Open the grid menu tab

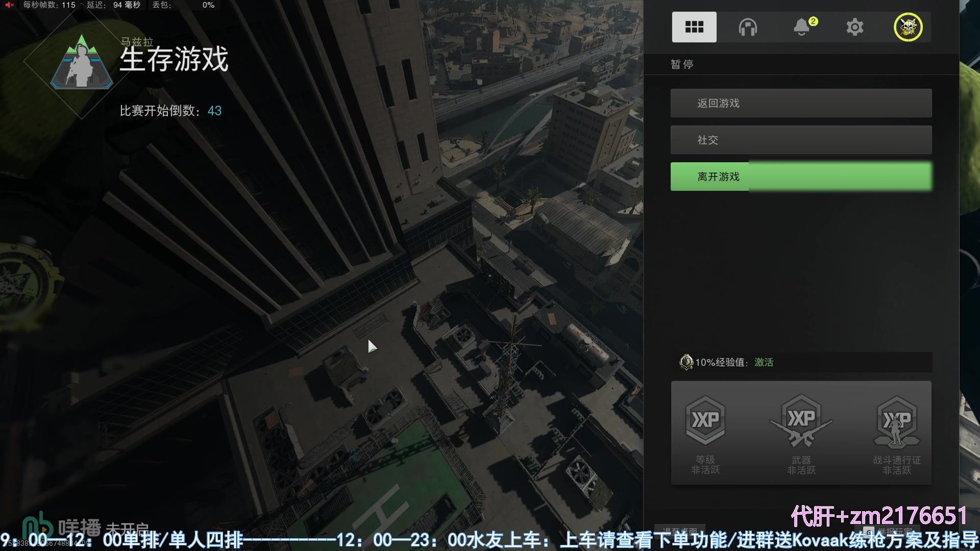694,27
